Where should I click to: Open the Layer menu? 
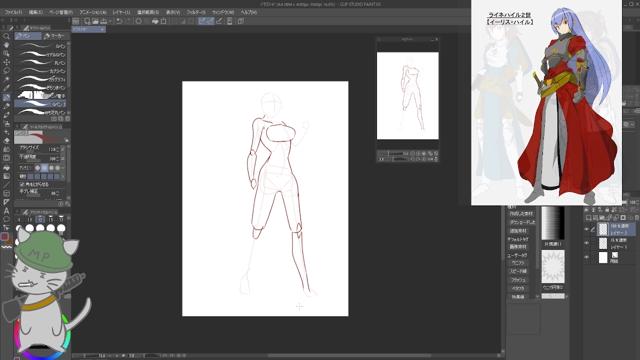[121, 12]
